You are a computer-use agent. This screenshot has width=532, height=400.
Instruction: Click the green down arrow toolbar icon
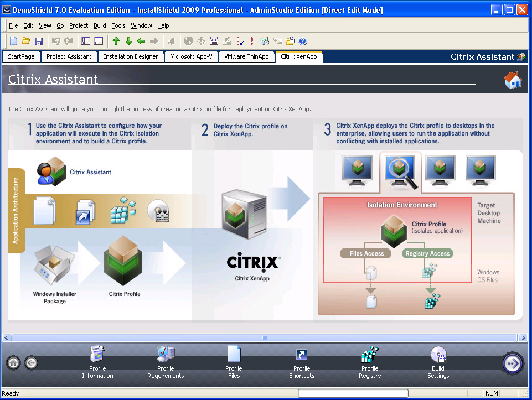pyautogui.click(x=128, y=41)
